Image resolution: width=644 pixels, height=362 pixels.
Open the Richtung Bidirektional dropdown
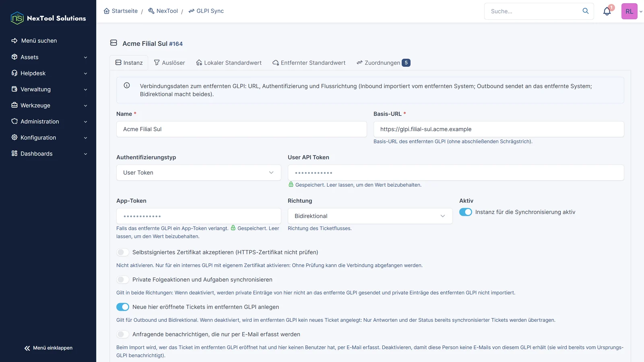(370, 216)
